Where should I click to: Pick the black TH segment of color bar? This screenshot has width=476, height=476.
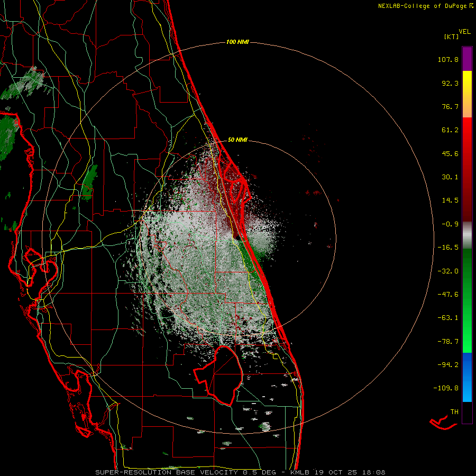[x=467, y=412]
